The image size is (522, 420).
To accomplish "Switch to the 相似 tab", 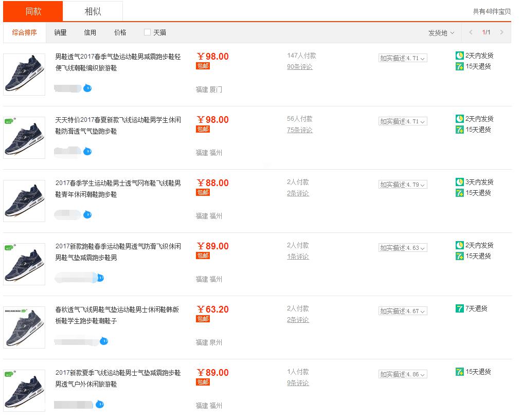I will click(x=93, y=11).
